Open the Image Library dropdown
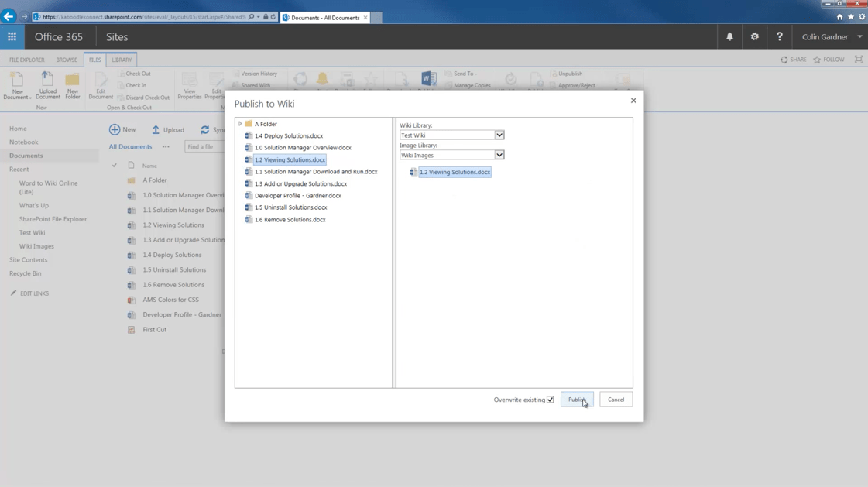Screen dimensions: 868x487 click(x=499, y=155)
